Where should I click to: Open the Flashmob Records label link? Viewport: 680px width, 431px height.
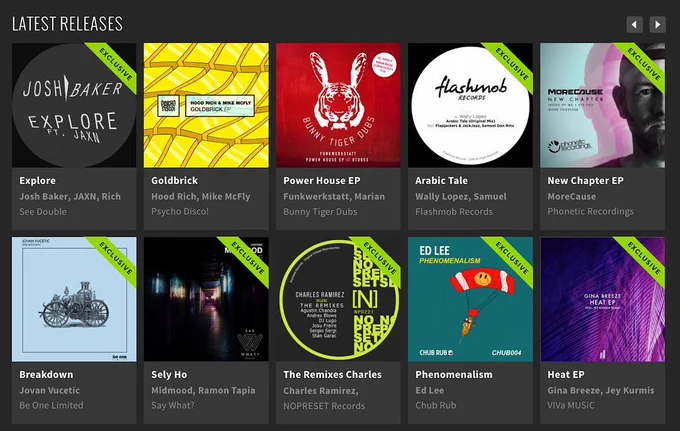(454, 212)
